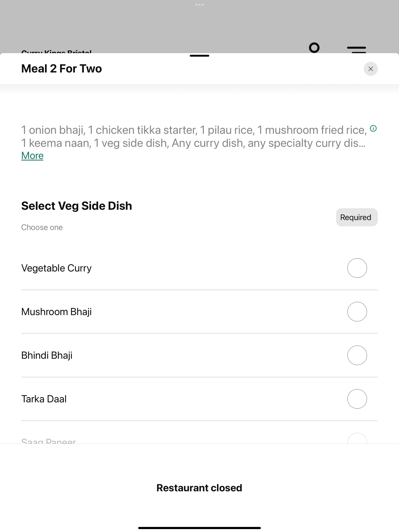The height and width of the screenshot is (532, 399).
Task: Tap the three-dot multitasking indicator at top
Action: tap(199, 4)
